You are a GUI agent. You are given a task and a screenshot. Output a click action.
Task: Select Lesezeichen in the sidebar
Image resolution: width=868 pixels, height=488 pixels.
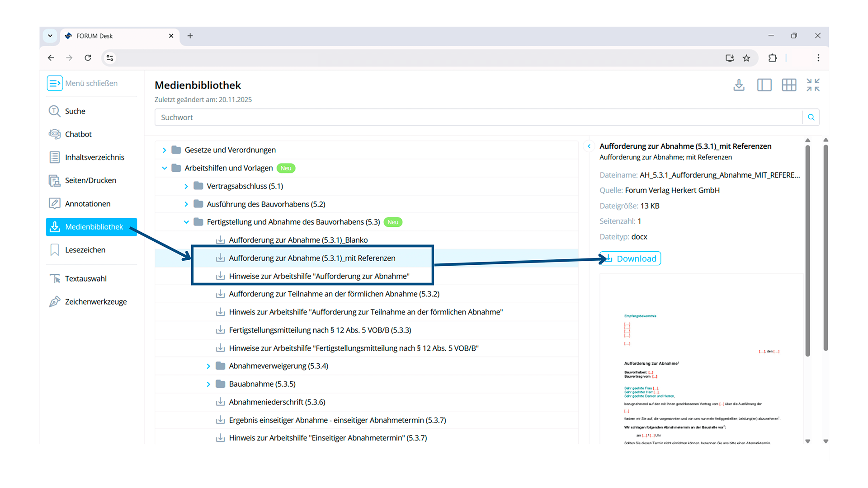pyautogui.click(x=85, y=250)
